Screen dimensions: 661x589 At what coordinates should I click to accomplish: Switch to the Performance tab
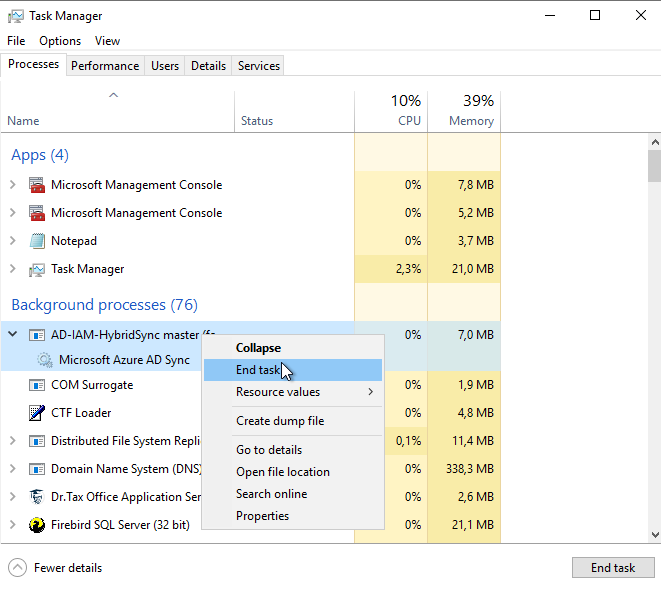(105, 66)
